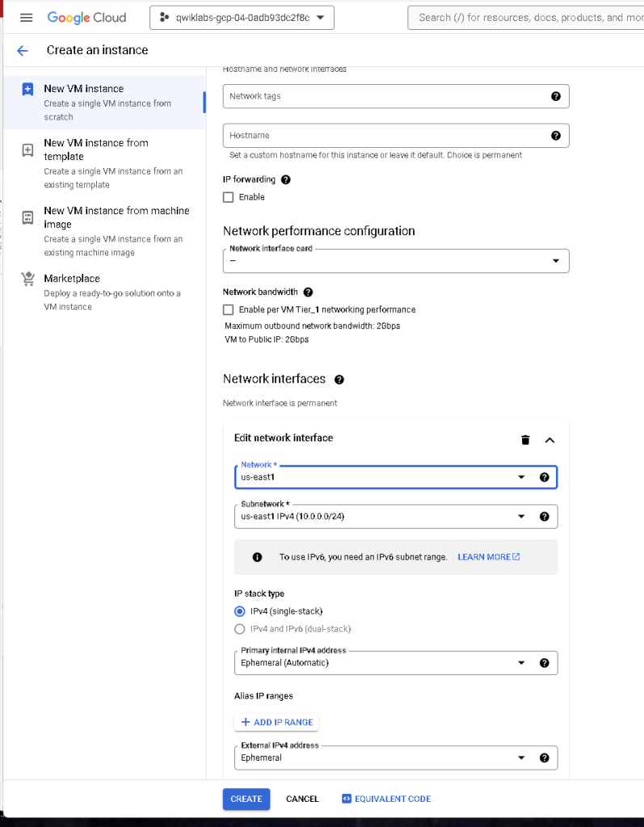
Task: Click the Google Cloud logo
Action: [x=86, y=18]
